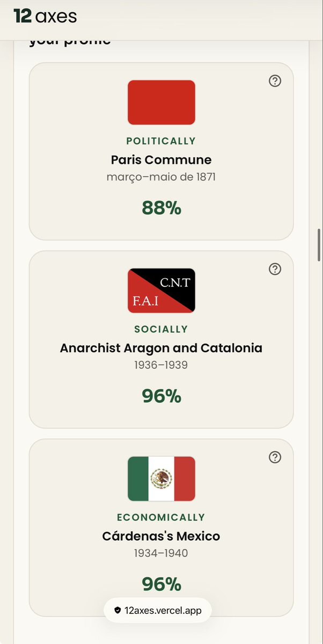This screenshot has height=644, width=323.
Task: Tap the shield icon beside 12axes.vercel.app
Action: click(x=118, y=610)
